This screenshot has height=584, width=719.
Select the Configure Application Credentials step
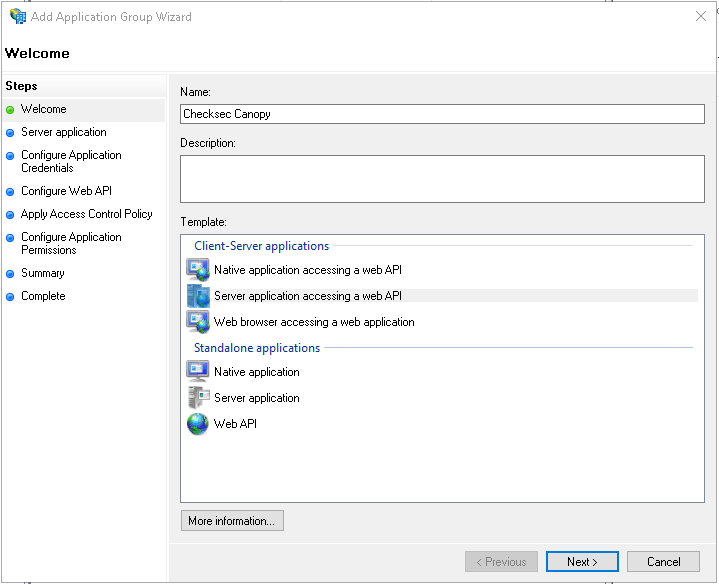click(x=71, y=161)
